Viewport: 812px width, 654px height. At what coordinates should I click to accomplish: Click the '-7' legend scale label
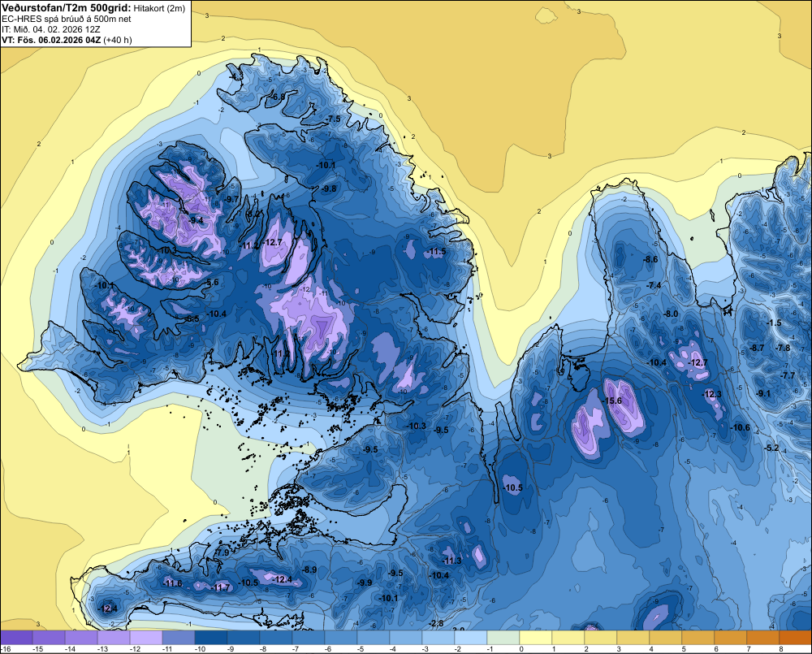296,649
